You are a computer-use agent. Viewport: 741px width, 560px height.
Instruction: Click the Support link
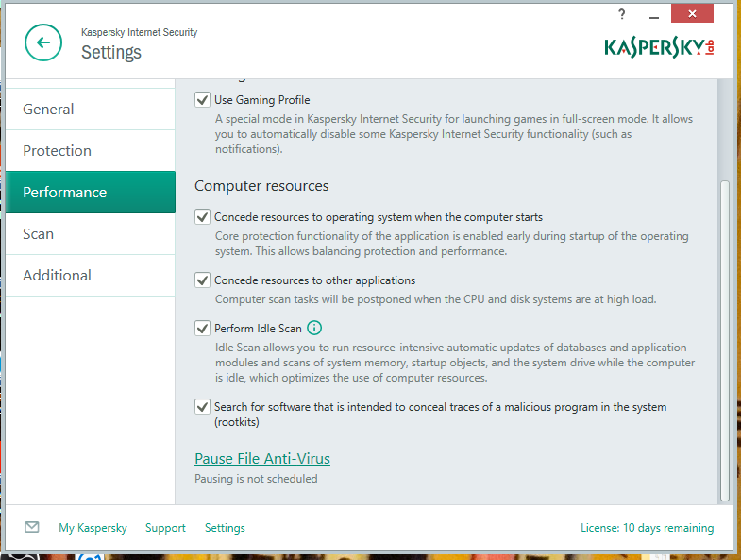point(165,528)
